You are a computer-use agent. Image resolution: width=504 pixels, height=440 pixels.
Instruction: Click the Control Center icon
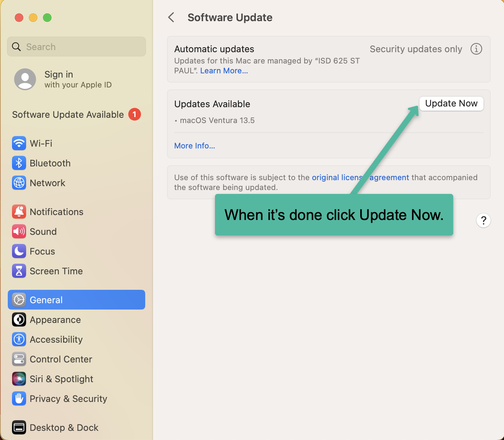pyautogui.click(x=19, y=359)
